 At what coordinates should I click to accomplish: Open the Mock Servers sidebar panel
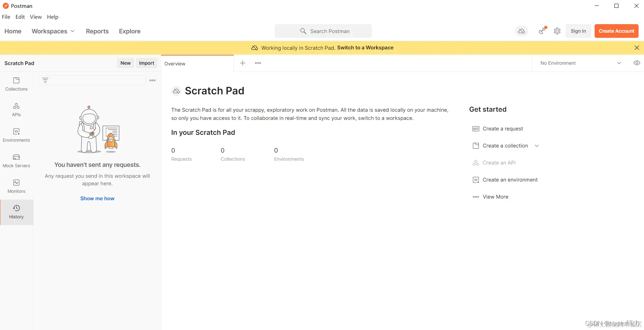(x=16, y=161)
